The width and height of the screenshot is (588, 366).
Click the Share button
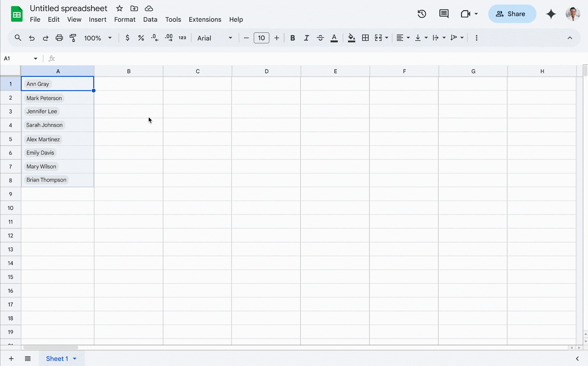click(512, 14)
